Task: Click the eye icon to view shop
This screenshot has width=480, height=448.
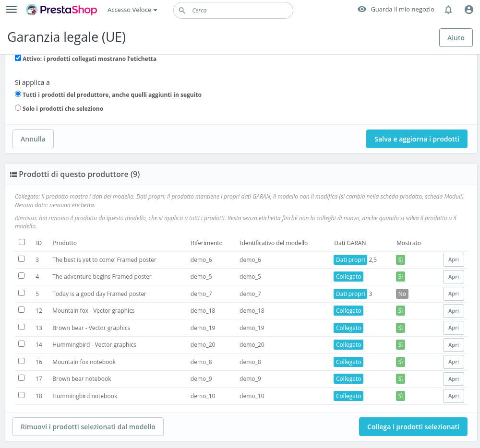Action: pyautogui.click(x=362, y=9)
